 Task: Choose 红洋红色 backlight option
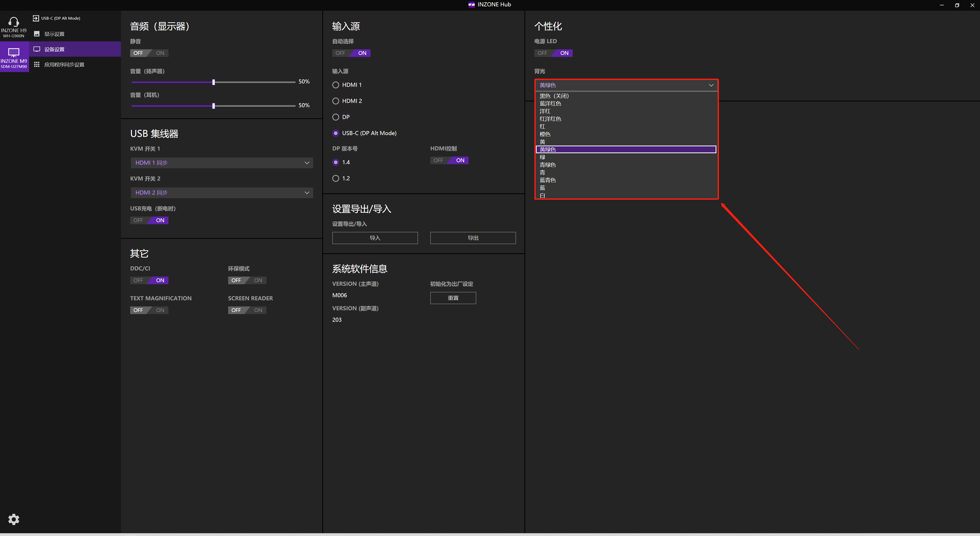[x=626, y=119]
